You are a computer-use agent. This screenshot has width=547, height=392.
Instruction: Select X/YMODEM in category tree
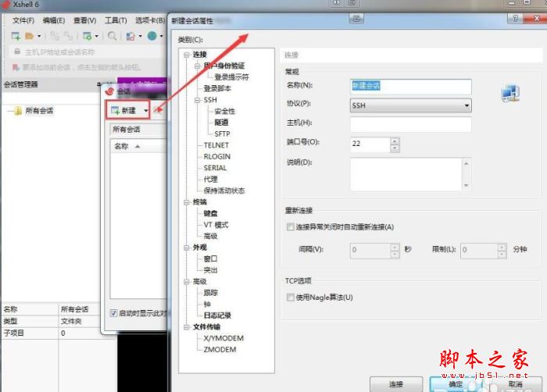pyautogui.click(x=223, y=338)
